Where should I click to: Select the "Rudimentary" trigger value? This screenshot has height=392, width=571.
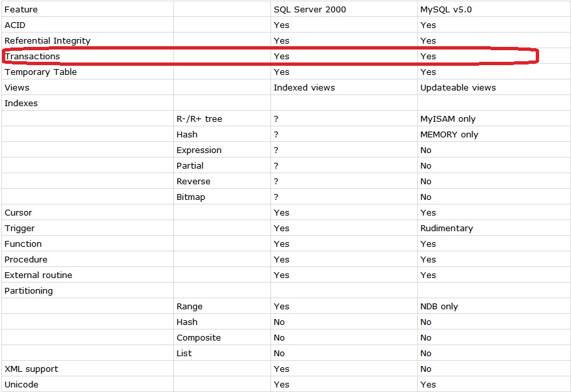click(447, 229)
